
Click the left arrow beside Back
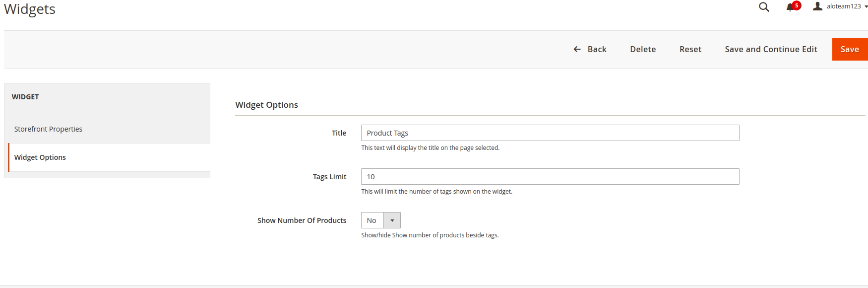click(x=577, y=49)
